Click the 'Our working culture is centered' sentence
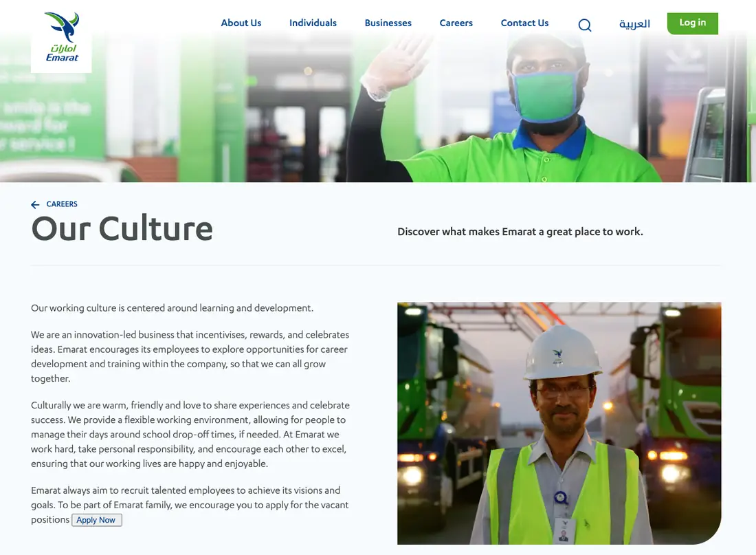This screenshot has width=756, height=555. [x=172, y=308]
